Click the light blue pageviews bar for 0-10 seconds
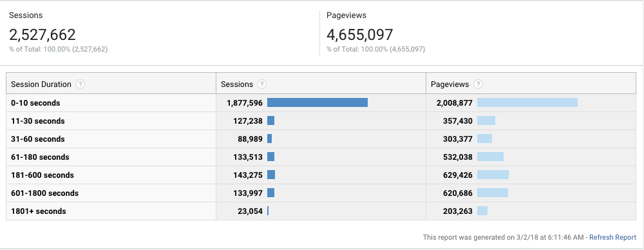The image size is (644, 250). [x=527, y=103]
